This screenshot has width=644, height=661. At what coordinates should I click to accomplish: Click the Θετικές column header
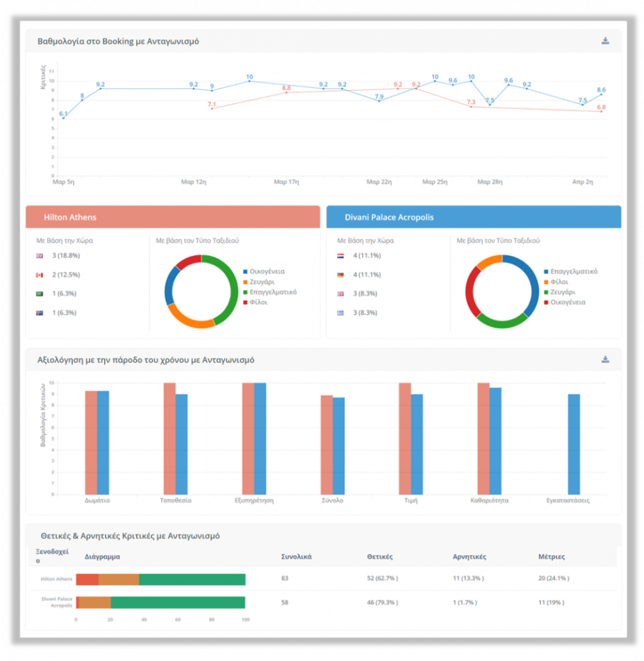(380, 556)
